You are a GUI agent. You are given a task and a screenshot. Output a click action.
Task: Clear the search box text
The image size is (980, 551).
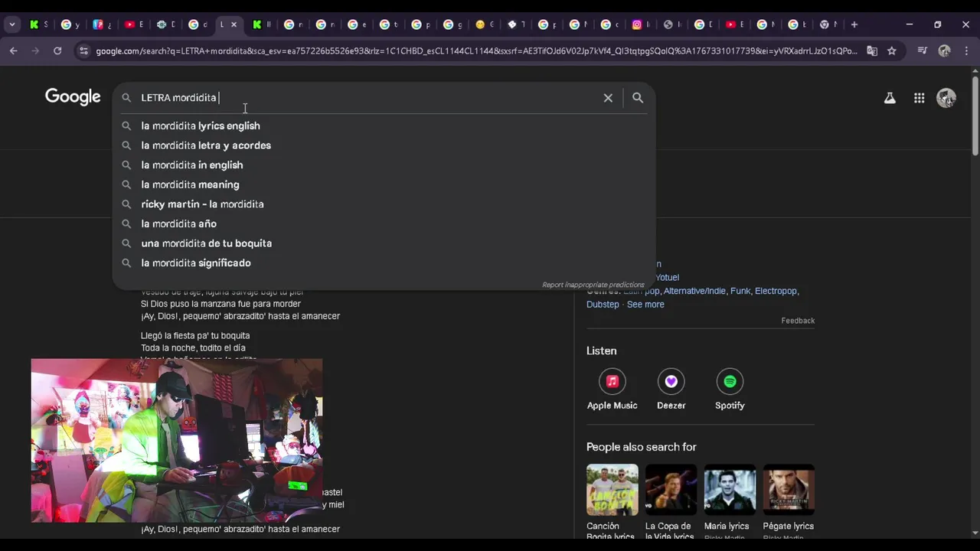click(x=608, y=98)
